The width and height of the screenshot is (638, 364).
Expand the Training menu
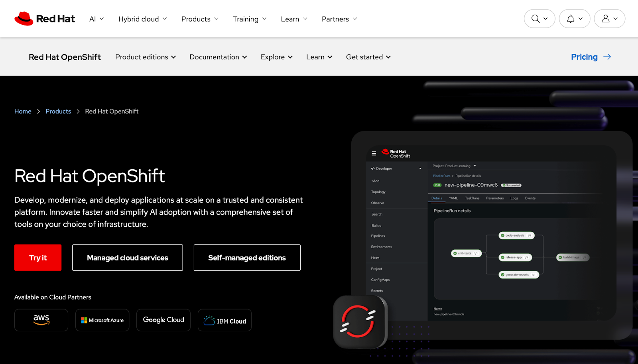point(250,19)
